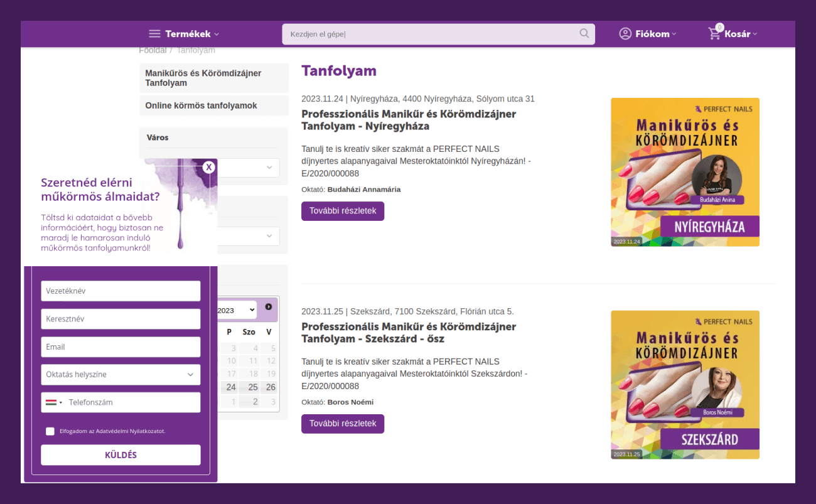Click the Vezetéknév input field

pyautogui.click(x=121, y=291)
